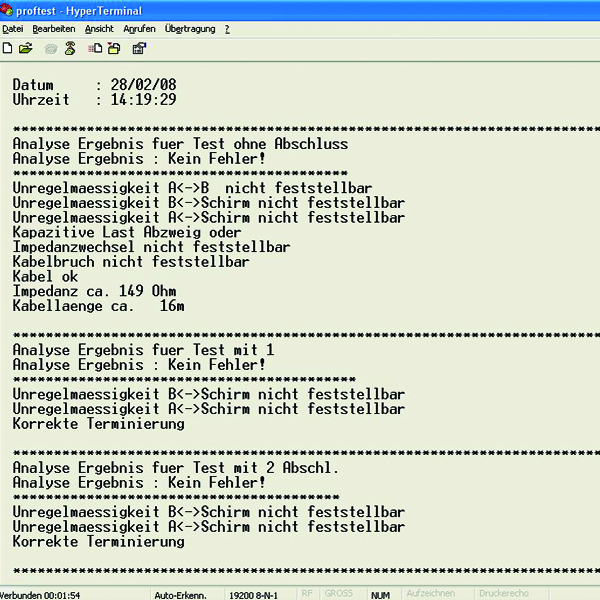Image resolution: width=600 pixels, height=600 pixels.
Task: Click the grayed-out Call telephone icon
Action: pyautogui.click(x=51, y=47)
